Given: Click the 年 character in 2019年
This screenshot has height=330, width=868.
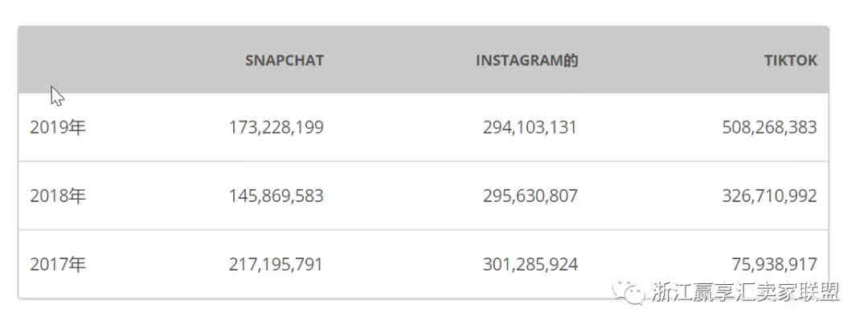Looking at the screenshot, I should pos(77,127).
